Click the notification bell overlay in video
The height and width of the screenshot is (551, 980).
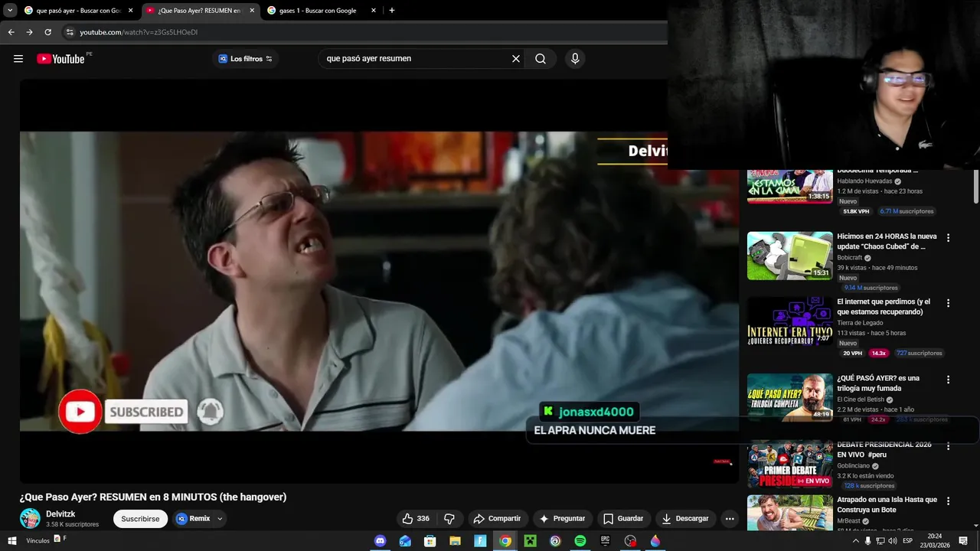coord(210,412)
